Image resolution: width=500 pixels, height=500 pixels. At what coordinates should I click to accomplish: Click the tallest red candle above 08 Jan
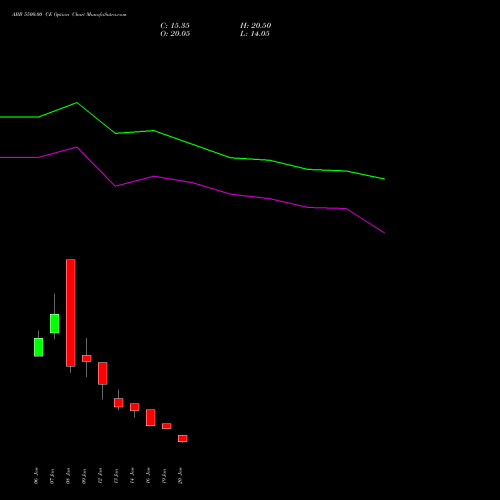coord(71,313)
